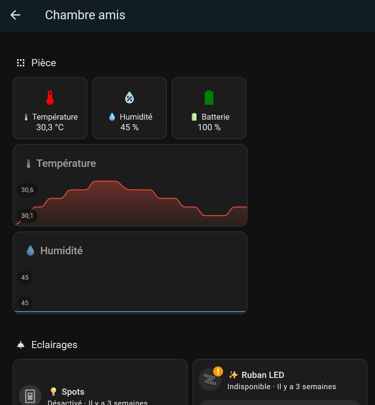This screenshot has width=375, height=405.
Task: Click the Eclairages section lamp icon
Action: tap(21, 345)
